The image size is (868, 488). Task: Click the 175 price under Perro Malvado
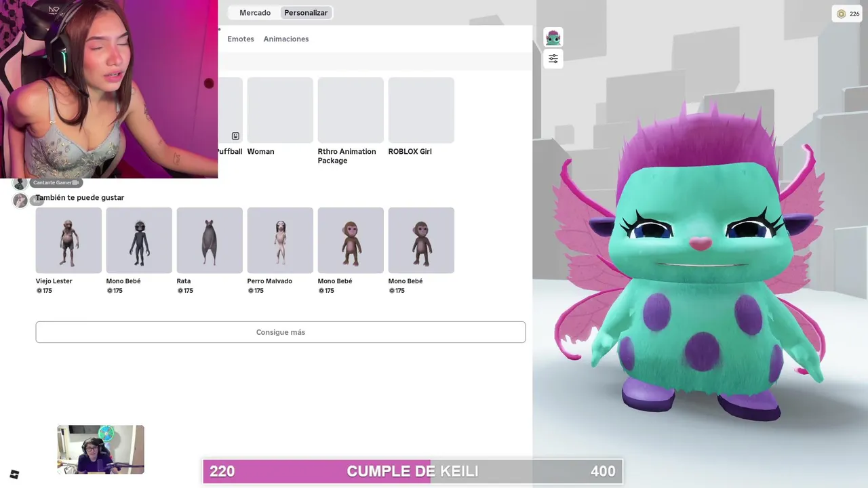pyautogui.click(x=256, y=291)
